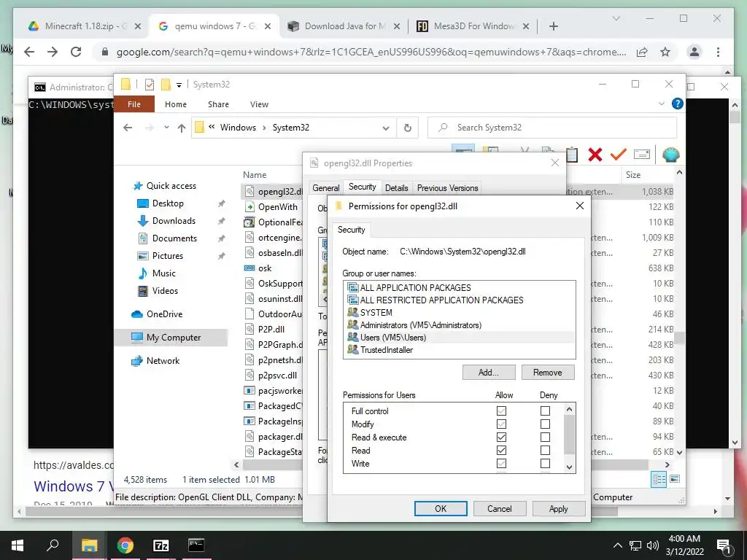Image resolution: width=747 pixels, height=560 pixels.
Task: Open Windows Start menu
Action: click(18, 545)
